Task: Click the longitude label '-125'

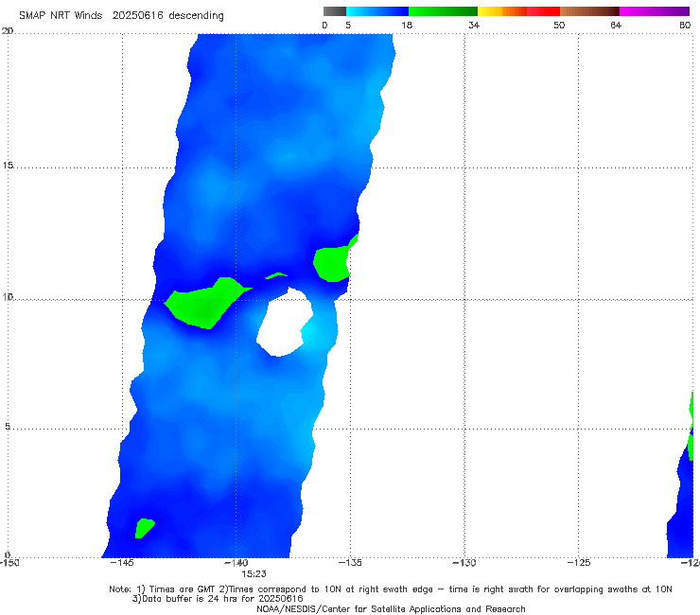Action: 579,563
